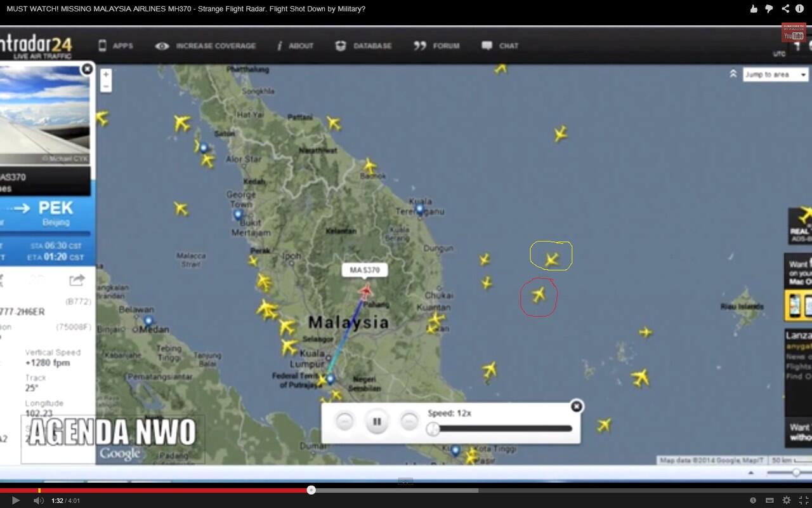The width and height of the screenshot is (812, 508).
Task: Close the aircraft photo panel
Action: (88, 69)
